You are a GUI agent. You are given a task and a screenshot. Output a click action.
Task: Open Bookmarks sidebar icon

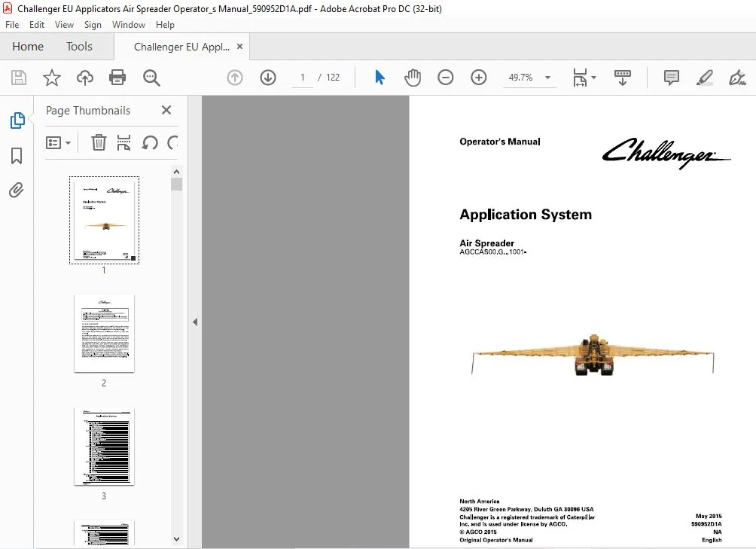tap(17, 156)
